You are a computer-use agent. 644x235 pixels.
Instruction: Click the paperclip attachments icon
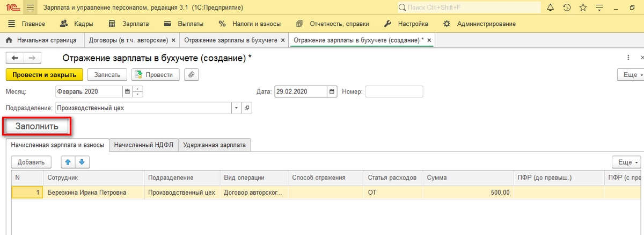point(192,75)
